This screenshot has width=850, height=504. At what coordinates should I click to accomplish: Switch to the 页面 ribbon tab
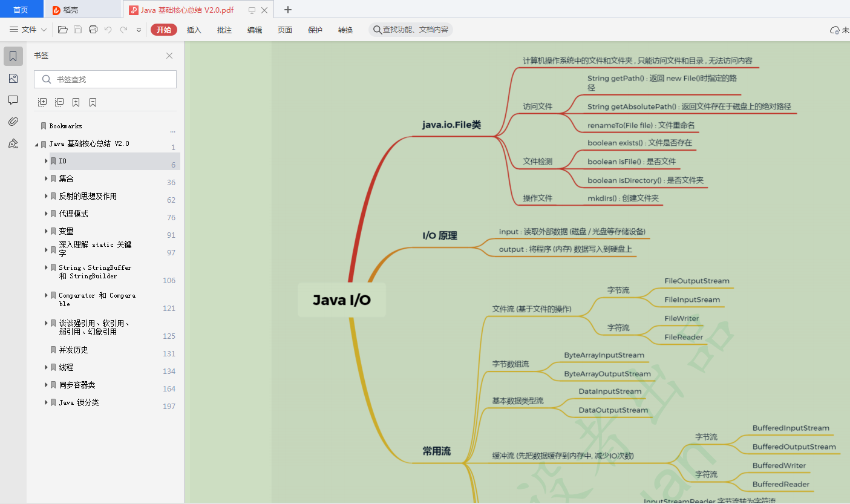coord(284,29)
